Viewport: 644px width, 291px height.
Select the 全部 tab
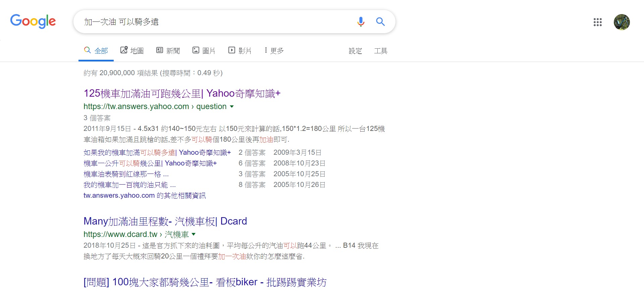click(x=96, y=51)
